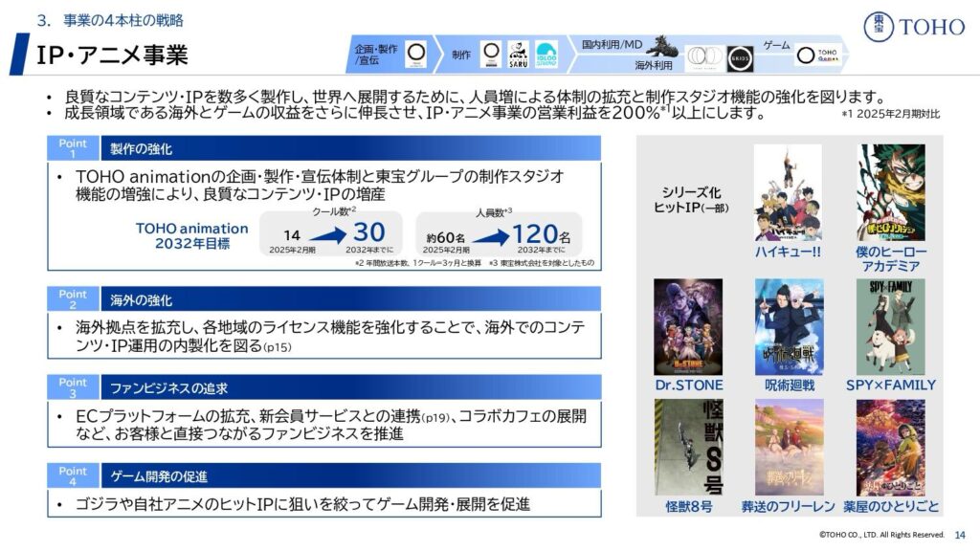Viewport: 980px width, 551px height.
Task: Click the ゴジラや自社アニメ bullet in Point 4
Action: [x=302, y=504]
